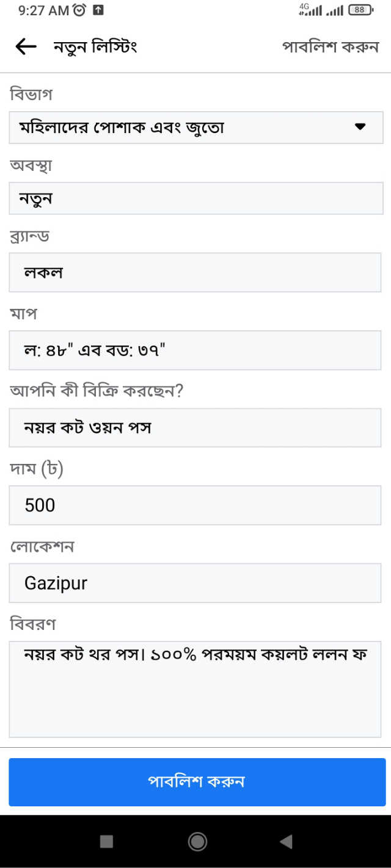Select the অবস্থা condition field
Viewport: 391px width, 868px height.
click(x=195, y=198)
